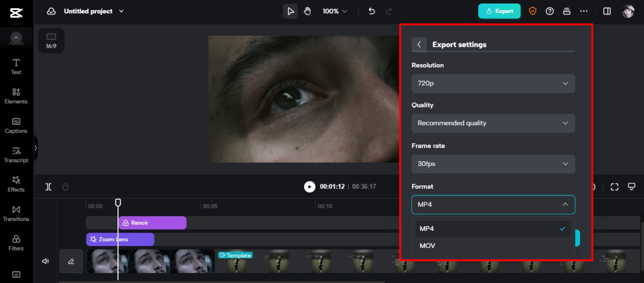Image resolution: width=644 pixels, height=283 pixels.
Task: Open the 100% zoom level dropdown
Action: click(335, 11)
